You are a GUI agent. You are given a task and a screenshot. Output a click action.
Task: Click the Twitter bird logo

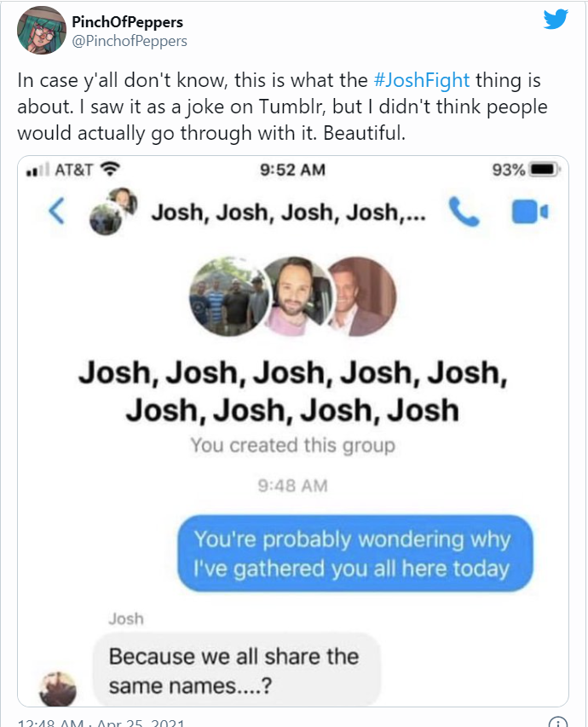tap(555, 19)
